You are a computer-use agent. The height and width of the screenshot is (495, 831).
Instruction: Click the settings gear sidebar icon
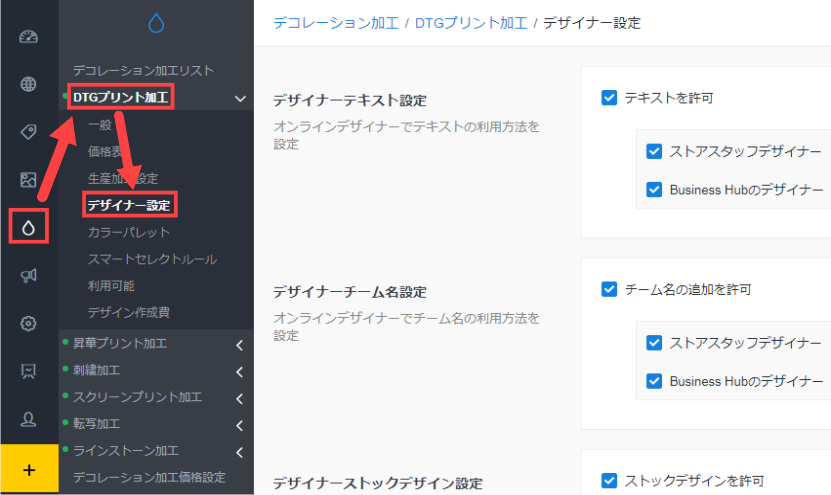click(28, 323)
